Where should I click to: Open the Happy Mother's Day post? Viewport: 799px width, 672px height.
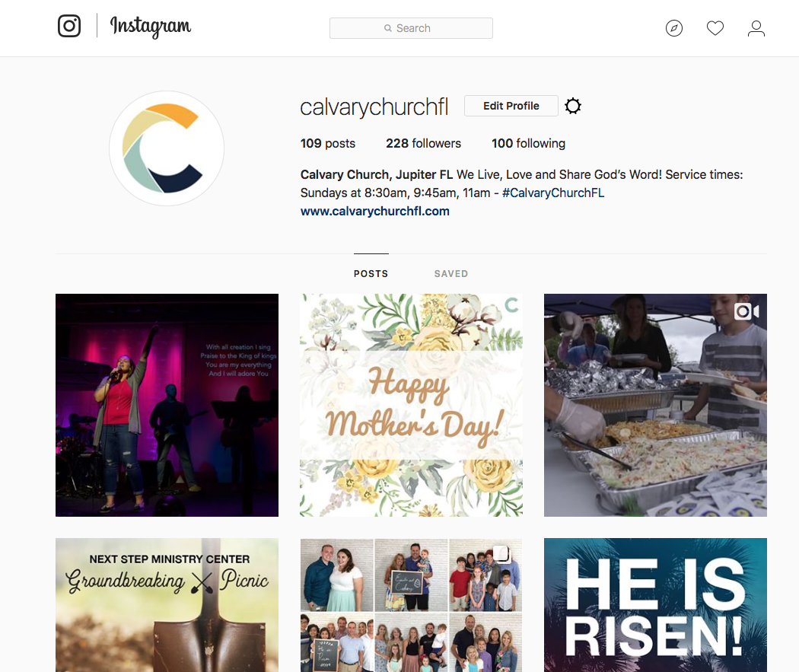pyautogui.click(x=411, y=405)
